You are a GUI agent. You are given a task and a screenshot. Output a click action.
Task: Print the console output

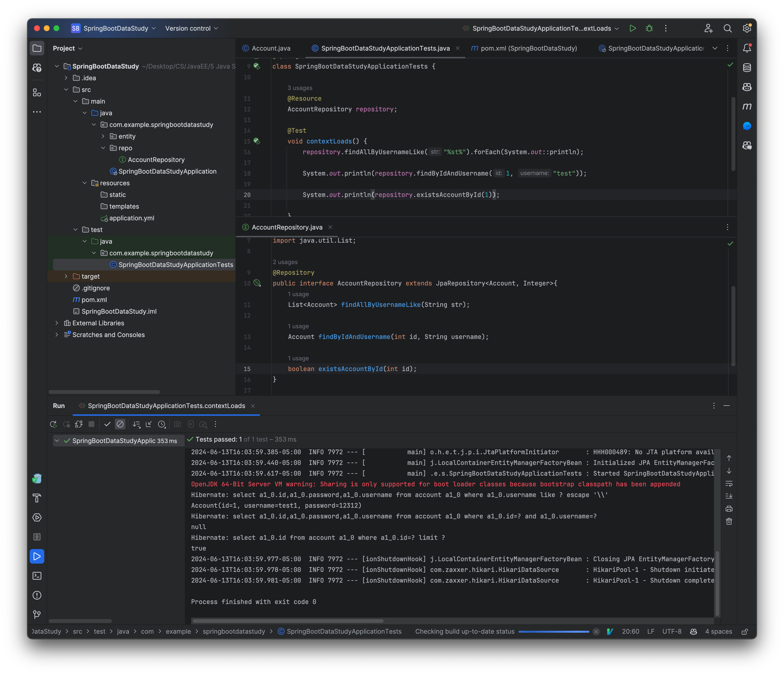pyautogui.click(x=729, y=508)
